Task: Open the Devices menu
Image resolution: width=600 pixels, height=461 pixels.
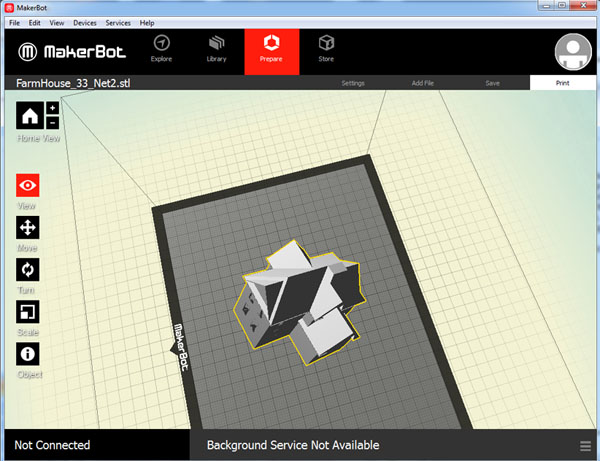Action: click(x=85, y=23)
